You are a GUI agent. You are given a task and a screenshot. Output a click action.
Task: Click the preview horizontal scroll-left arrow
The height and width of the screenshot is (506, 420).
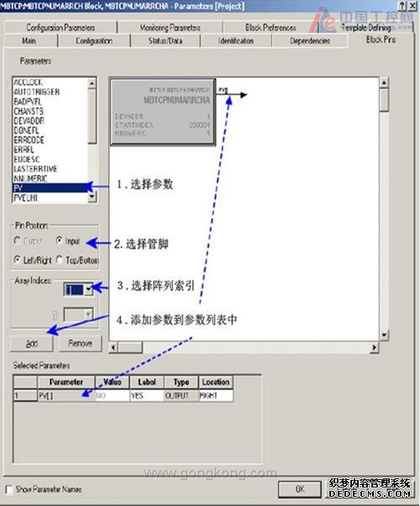click(113, 347)
